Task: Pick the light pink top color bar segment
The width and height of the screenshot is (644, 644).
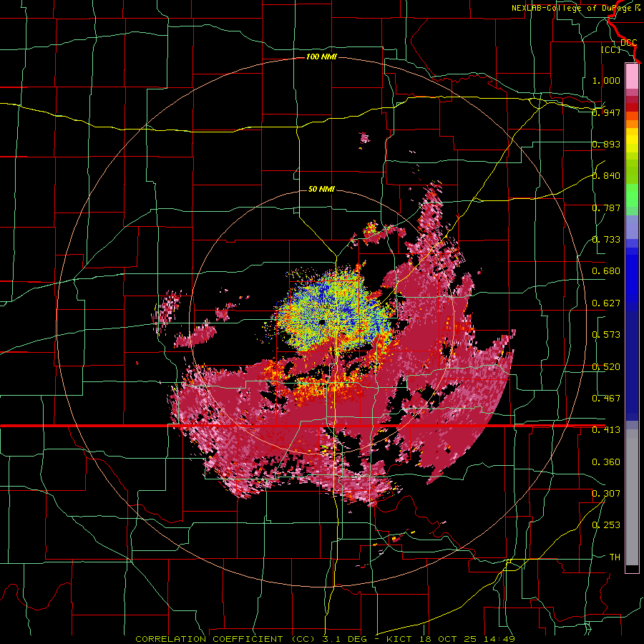Action: pyautogui.click(x=632, y=77)
